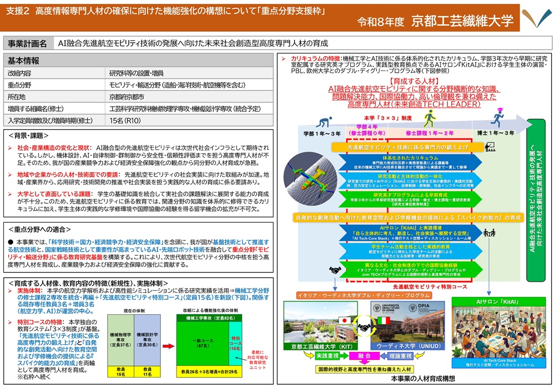Click the handshake icon beside international collaboration arrow
Viewport: 555px width, 392px height.
click(x=335, y=270)
